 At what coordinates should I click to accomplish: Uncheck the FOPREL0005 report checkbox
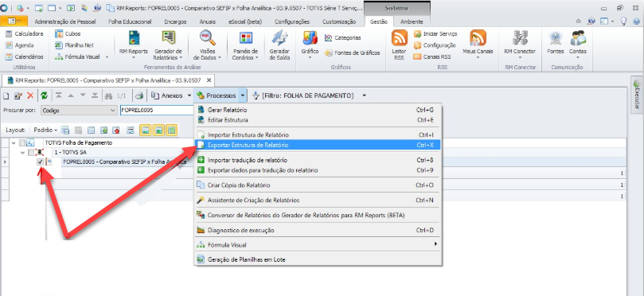click(40, 162)
